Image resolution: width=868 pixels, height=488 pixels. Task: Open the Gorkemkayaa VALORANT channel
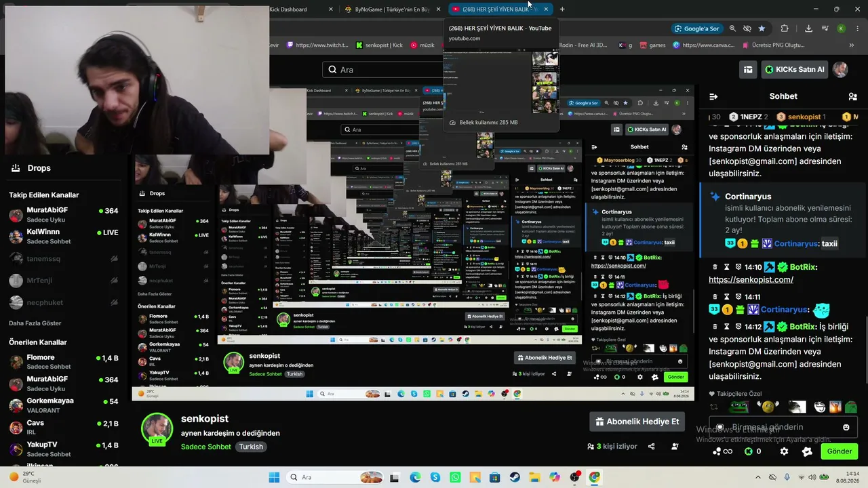click(x=64, y=405)
